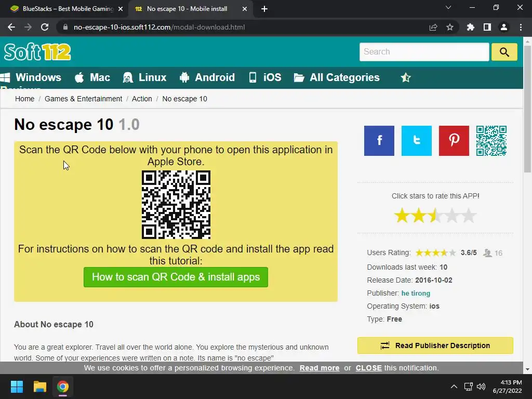
Task: Click the share page icon in address bar
Action: [x=433, y=27]
